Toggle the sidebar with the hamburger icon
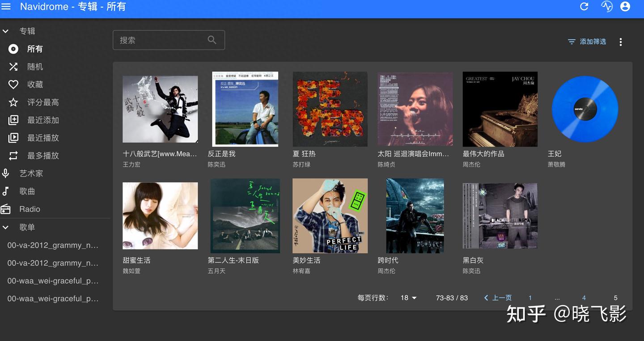The width and height of the screenshot is (644, 341). [6, 6]
